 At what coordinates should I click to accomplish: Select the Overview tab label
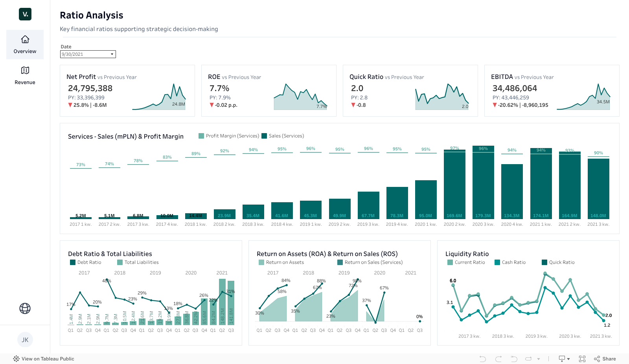pyautogui.click(x=25, y=51)
